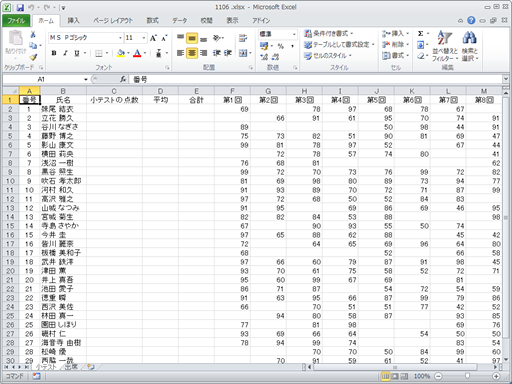Image resolution: width=512 pixels, height=384 pixels.
Task: Apply the red font color A
Action: pos(137,53)
